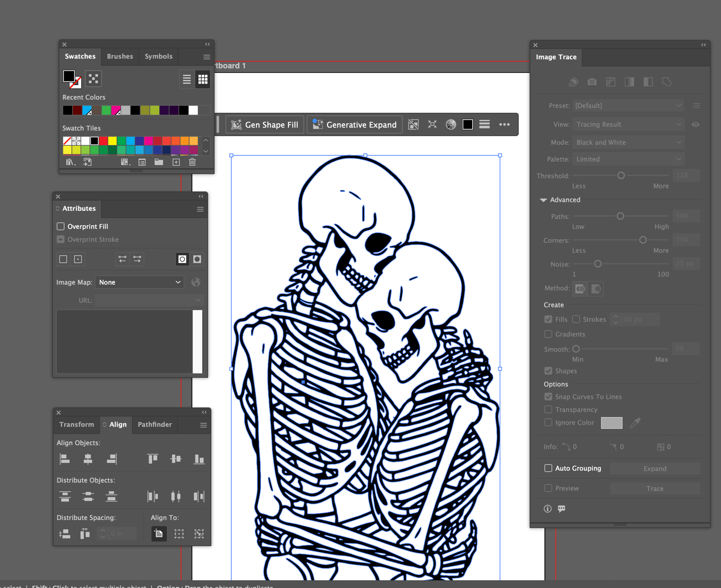Click the Gen Shape Fill button
The width and height of the screenshot is (721, 588).
[265, 125]
